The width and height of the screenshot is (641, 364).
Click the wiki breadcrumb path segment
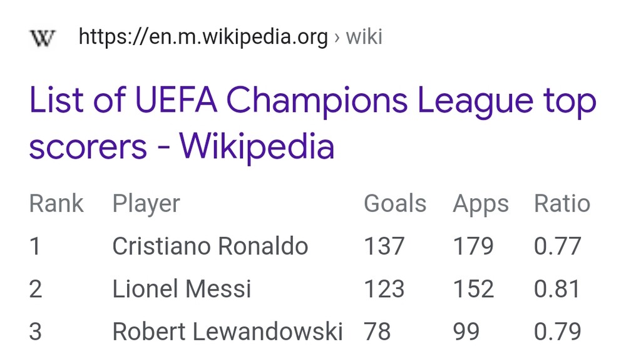[364, 38]
